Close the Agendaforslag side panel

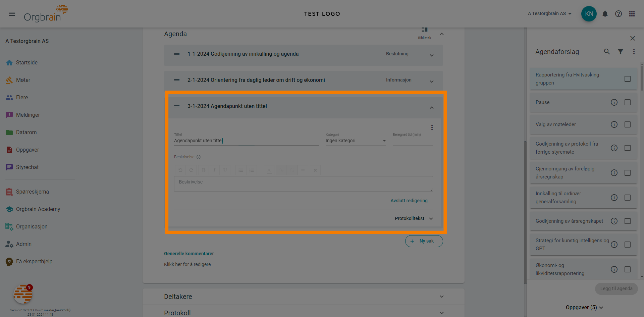pos(633,38)
